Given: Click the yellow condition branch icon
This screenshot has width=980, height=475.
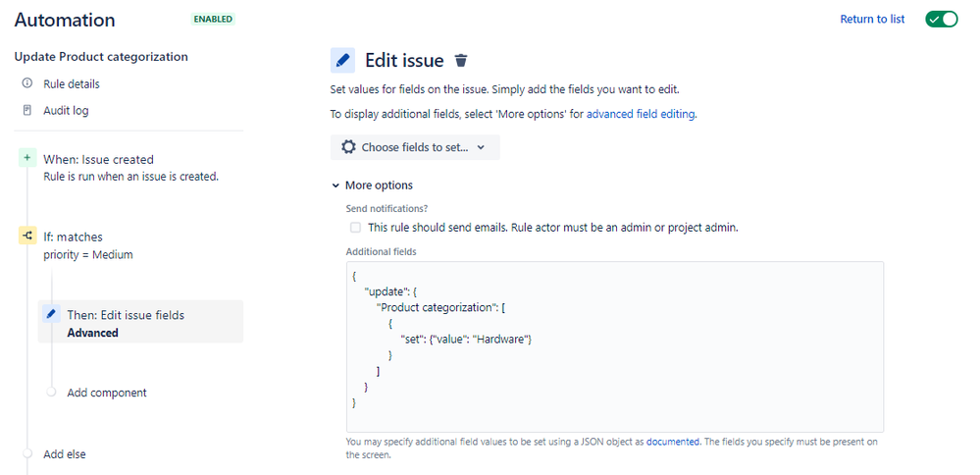Looking at the screenshot, I should point(26,236).
